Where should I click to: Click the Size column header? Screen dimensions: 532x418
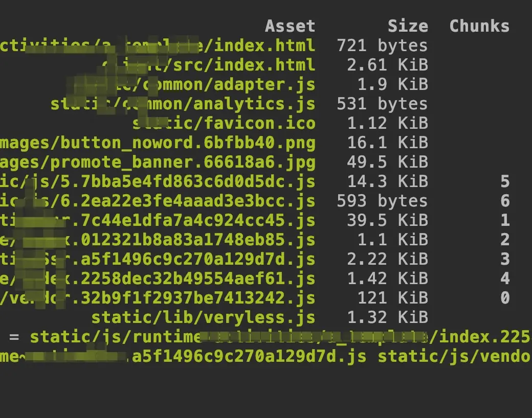tap(408, 26)
